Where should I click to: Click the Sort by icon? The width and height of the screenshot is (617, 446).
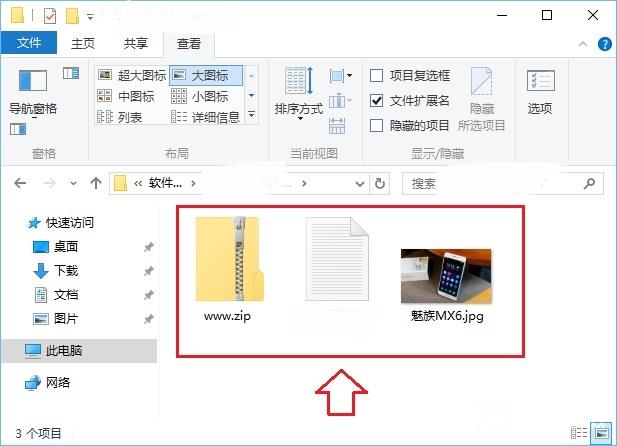coord(300,88)
